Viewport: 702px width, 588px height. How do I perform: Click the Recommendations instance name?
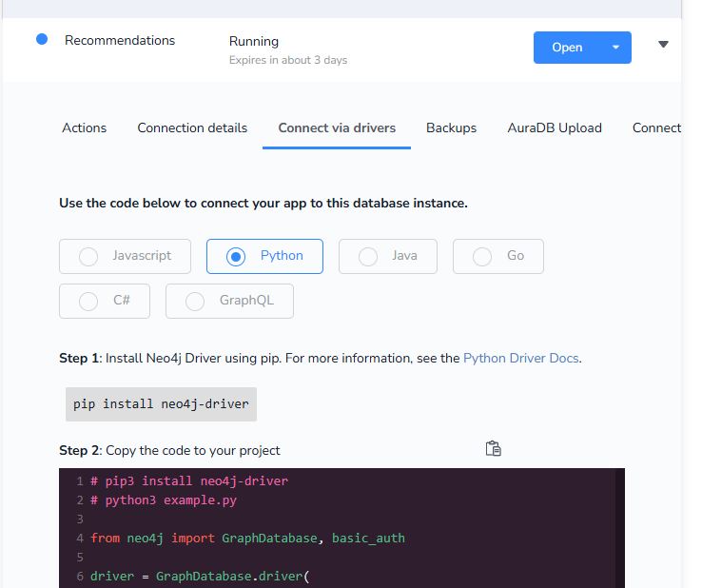click(120, 40)
